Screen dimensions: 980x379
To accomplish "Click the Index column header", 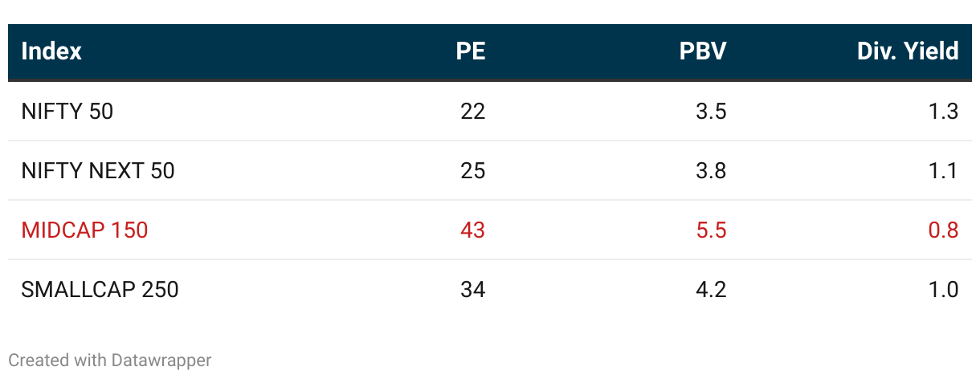I will tap(51, 51).
